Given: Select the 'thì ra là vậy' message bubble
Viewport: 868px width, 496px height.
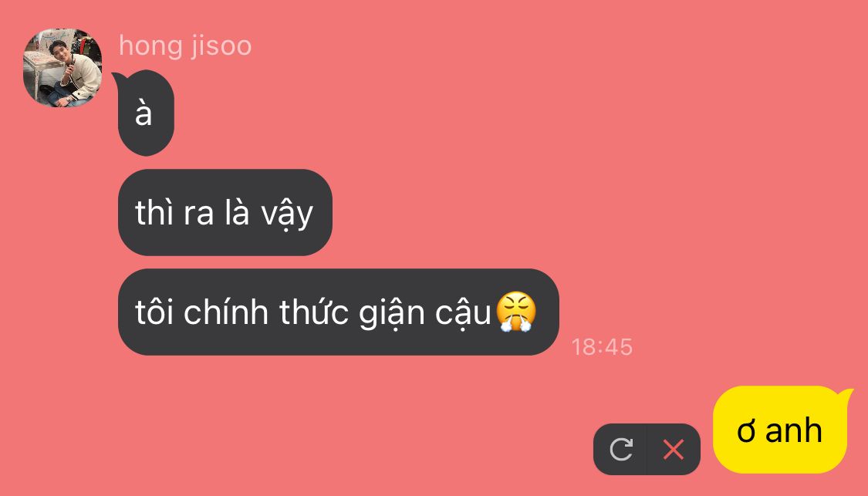Looking at the screenshot, I should [x=225, y=213].
